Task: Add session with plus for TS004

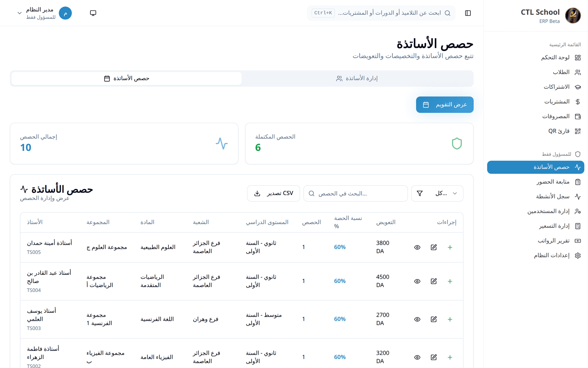Action: [x=450, y=281]
